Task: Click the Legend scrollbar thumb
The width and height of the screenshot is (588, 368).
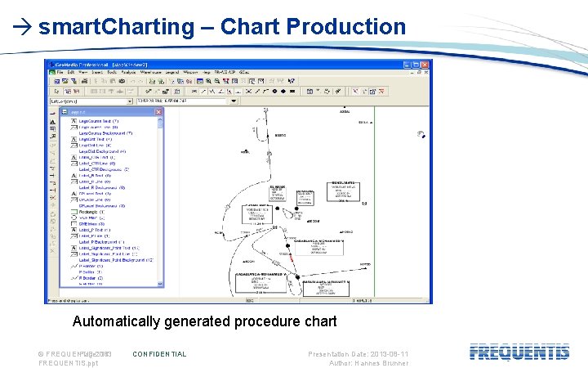Action: [x=160, y=123]
